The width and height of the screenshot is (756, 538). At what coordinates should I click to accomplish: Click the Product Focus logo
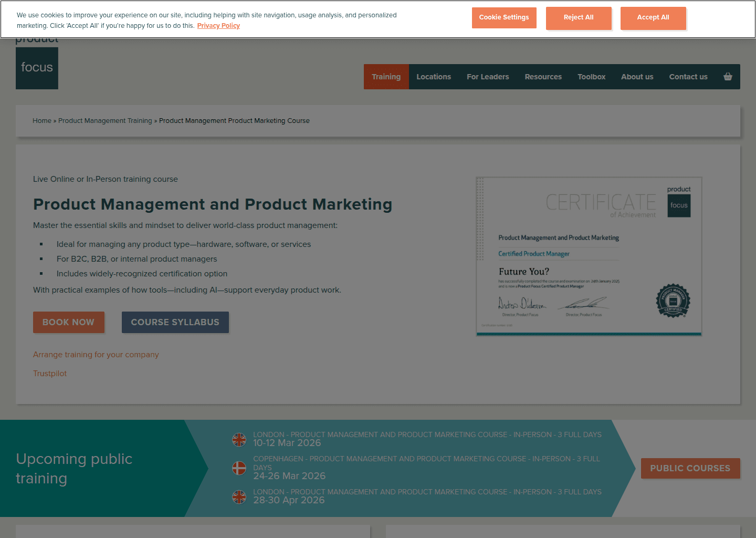(x=37, y=68)
